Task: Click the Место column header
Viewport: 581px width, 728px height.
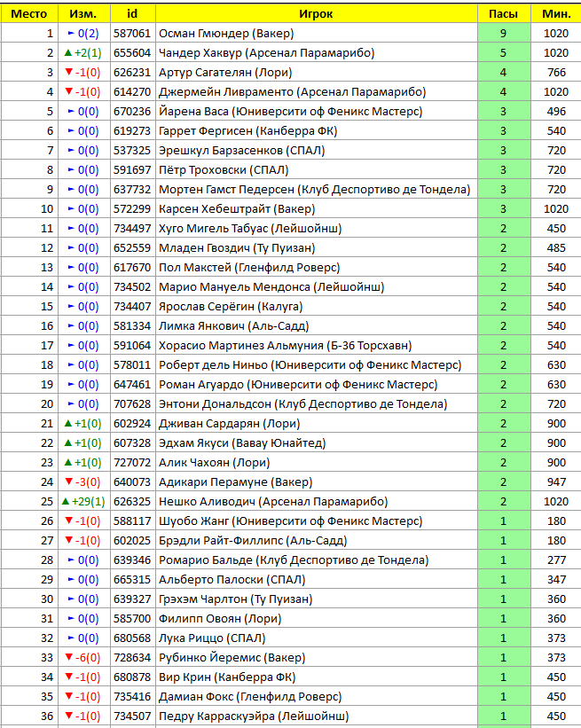Action: [29, 14]
